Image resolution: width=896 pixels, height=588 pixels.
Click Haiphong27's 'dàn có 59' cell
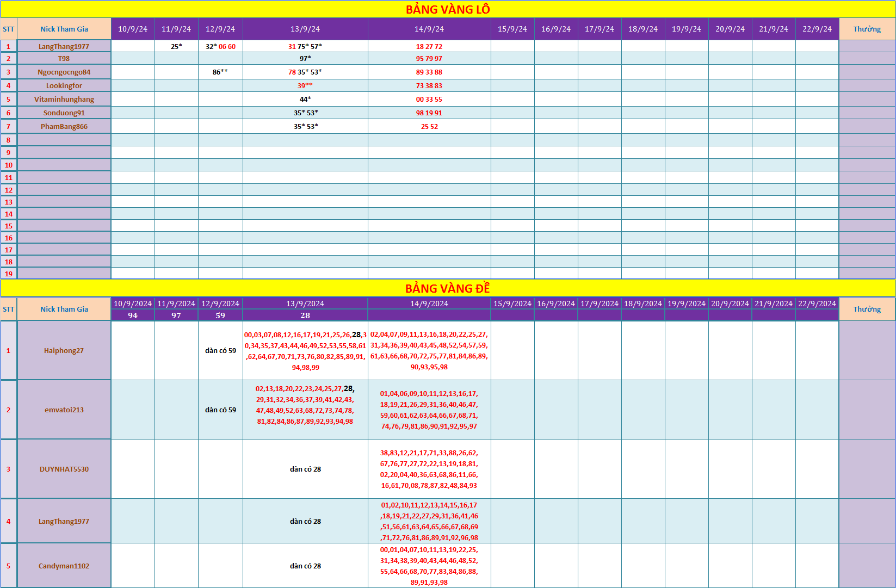(220, 350)
